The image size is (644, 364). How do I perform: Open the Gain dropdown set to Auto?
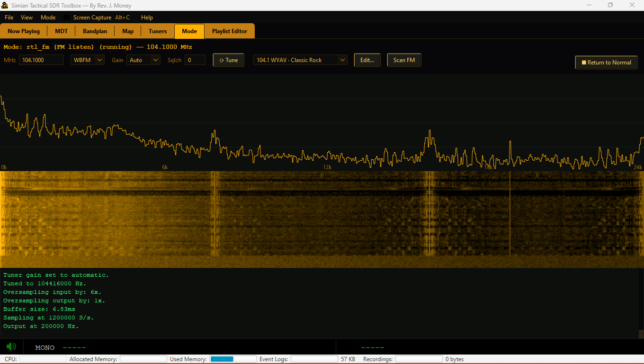(143, 60)
